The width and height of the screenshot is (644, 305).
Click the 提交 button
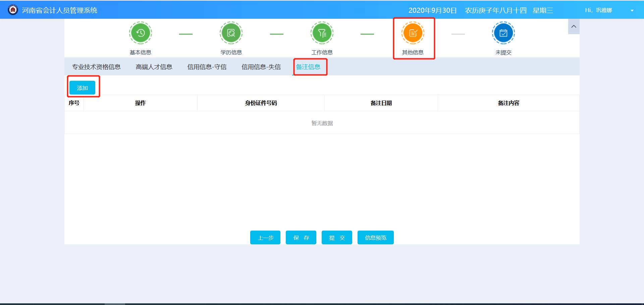(336, 237)
